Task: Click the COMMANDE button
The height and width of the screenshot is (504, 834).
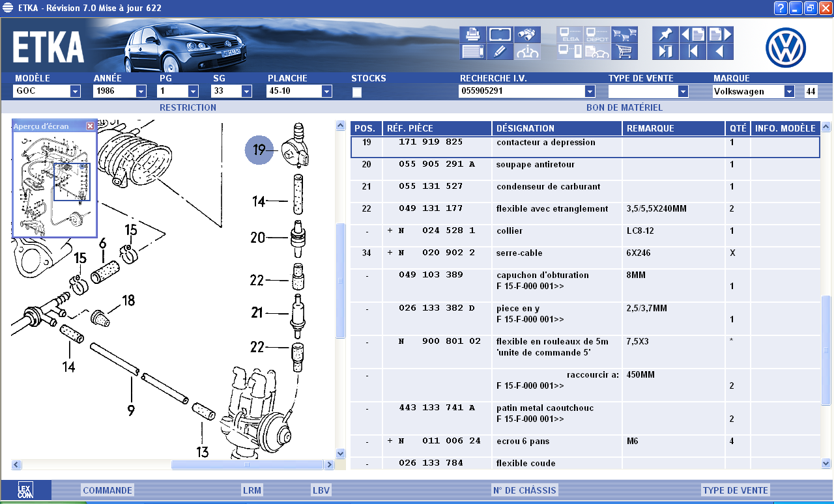Action: click(x=108, y=490)
